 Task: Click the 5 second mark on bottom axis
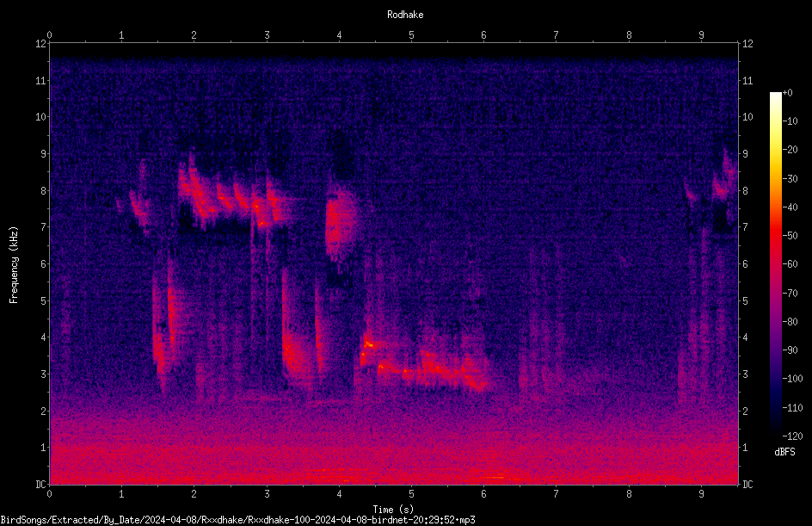[x=411, y=494]
